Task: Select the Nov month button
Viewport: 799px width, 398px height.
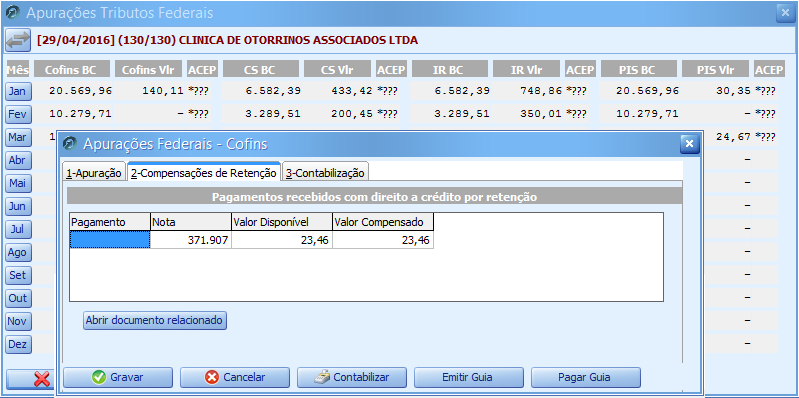Action: (18, 321)
